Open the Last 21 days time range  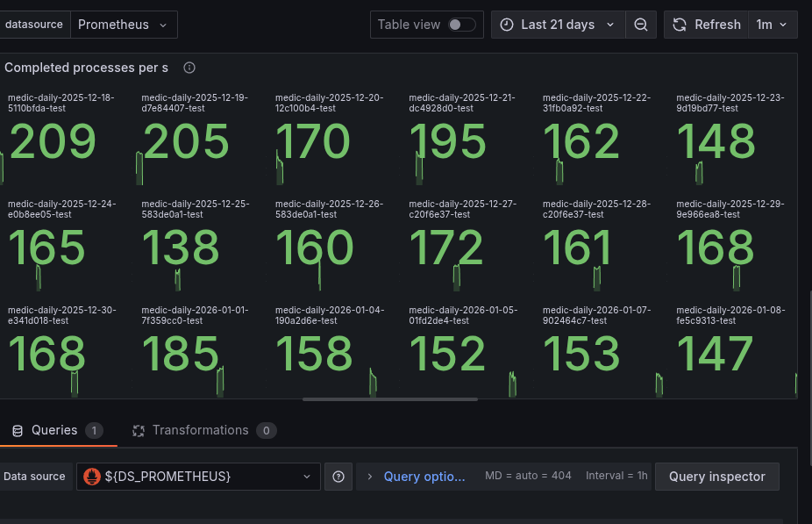click(x=558, y=25)
